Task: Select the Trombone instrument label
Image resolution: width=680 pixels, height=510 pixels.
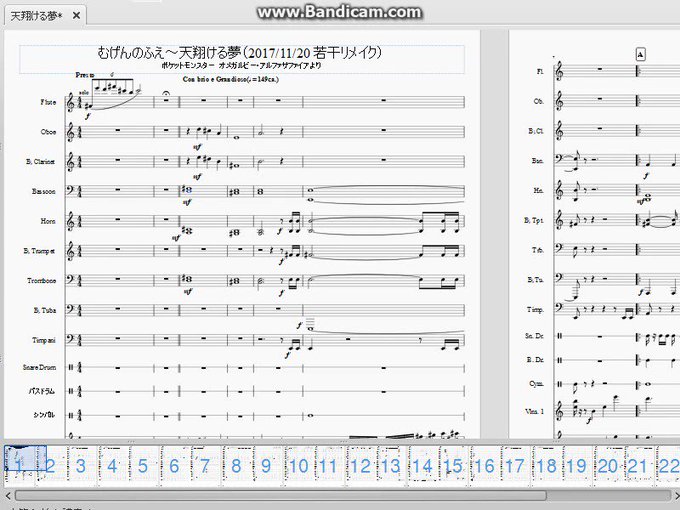Action: [x=42, y=281]
